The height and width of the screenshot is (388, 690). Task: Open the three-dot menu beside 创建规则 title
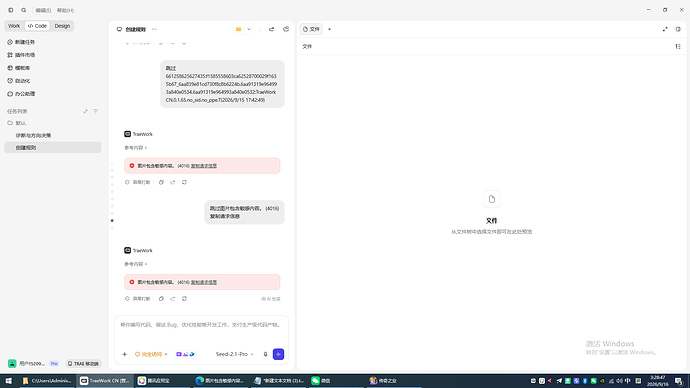click(x=154, y=29)
